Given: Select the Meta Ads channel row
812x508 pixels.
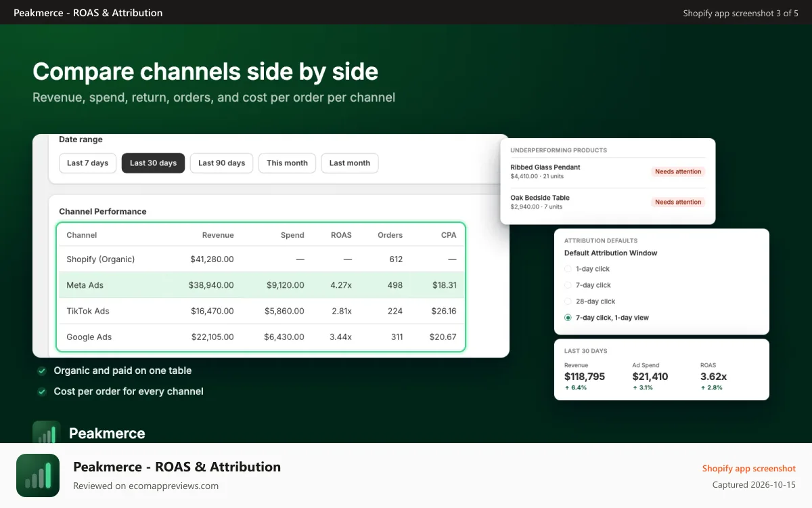Looking at the screenshot, I should click(x=261, y=285).
